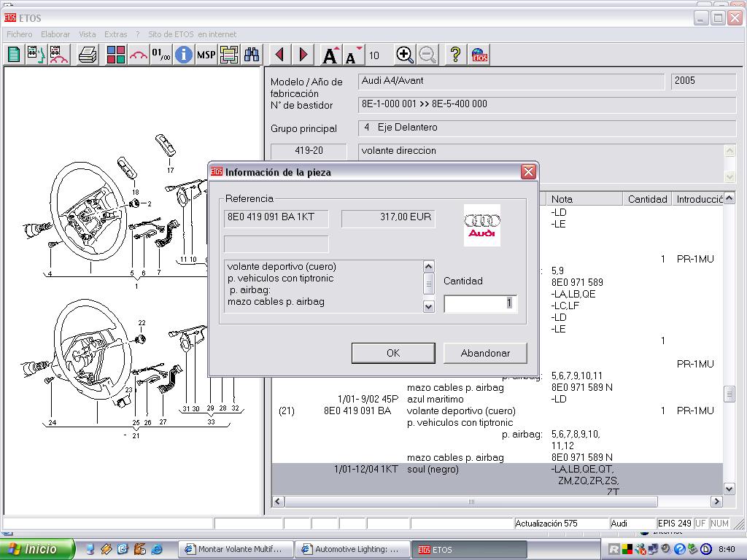
Task: Click the 419-20 subgroup field
Action: tap(309, 151)
